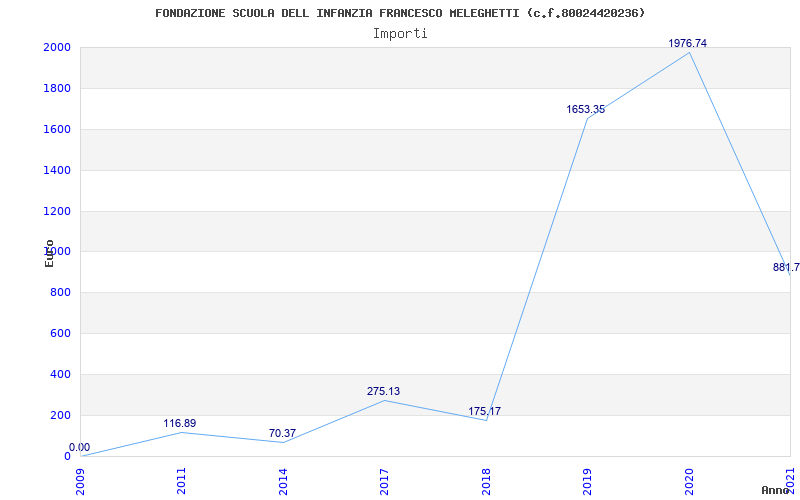Click the Importi subtitle
This screenshot has width=800, height=500.
[x=400, y=34]
